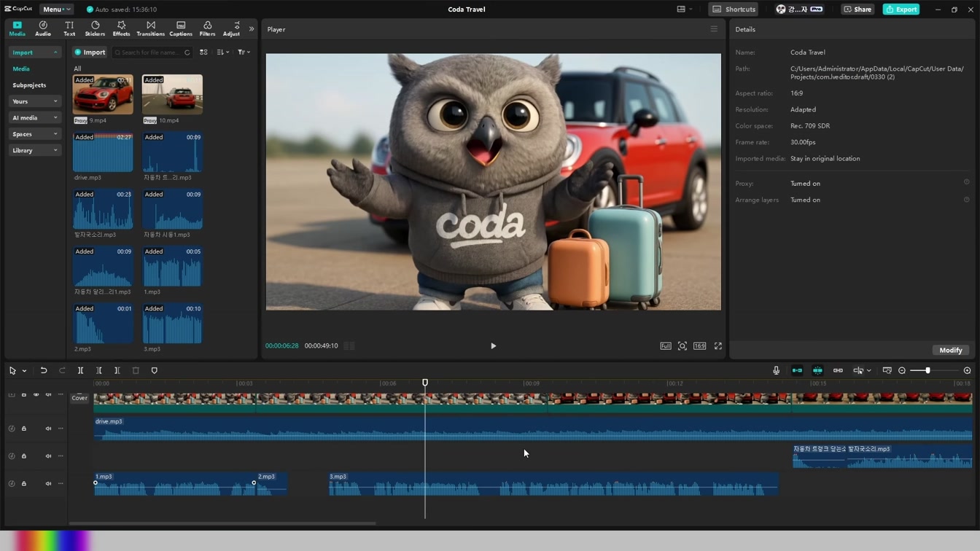Select Subprojects in the sidebar

pyautogui.click(x=29, y=85)
